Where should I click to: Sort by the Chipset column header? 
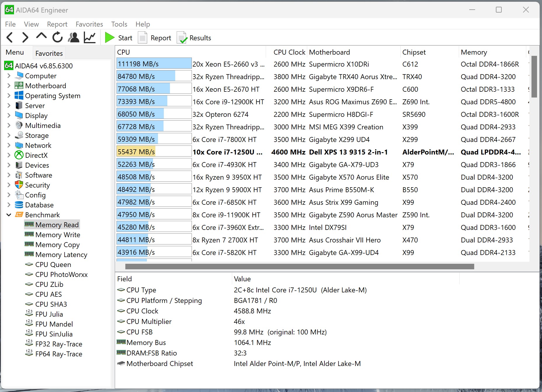[x=429, y=52]
